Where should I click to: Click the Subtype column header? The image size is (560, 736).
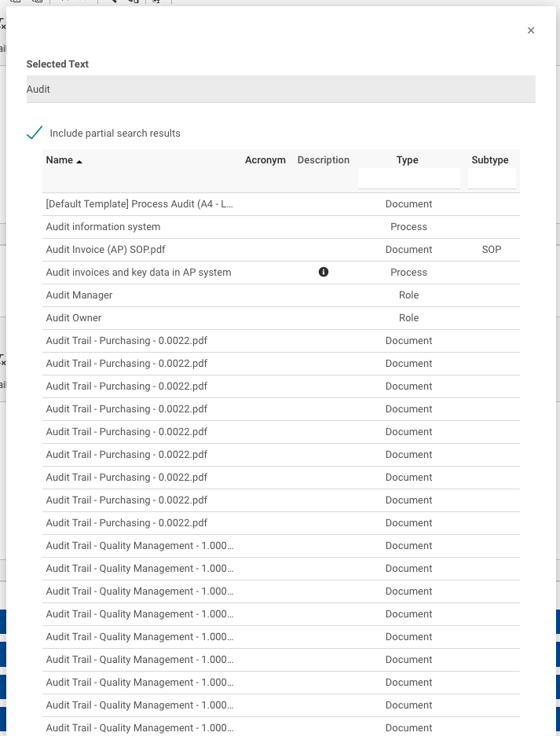(490, 160)
